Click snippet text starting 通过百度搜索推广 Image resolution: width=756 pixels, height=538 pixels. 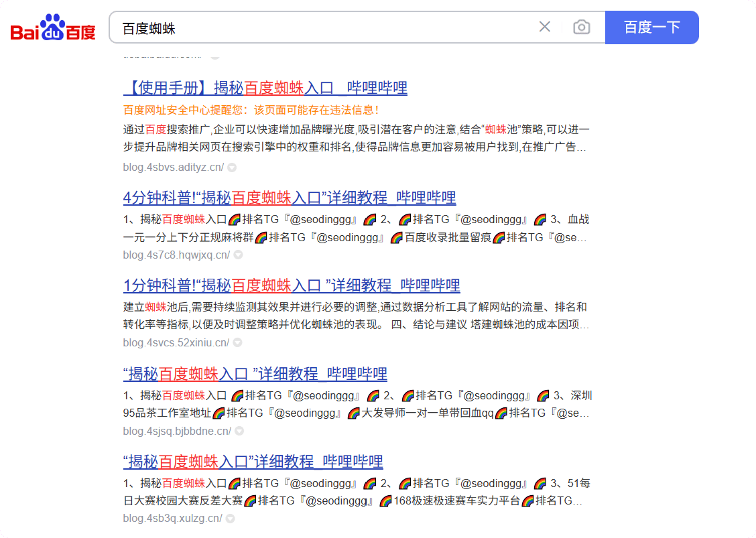tap(357, 139)
